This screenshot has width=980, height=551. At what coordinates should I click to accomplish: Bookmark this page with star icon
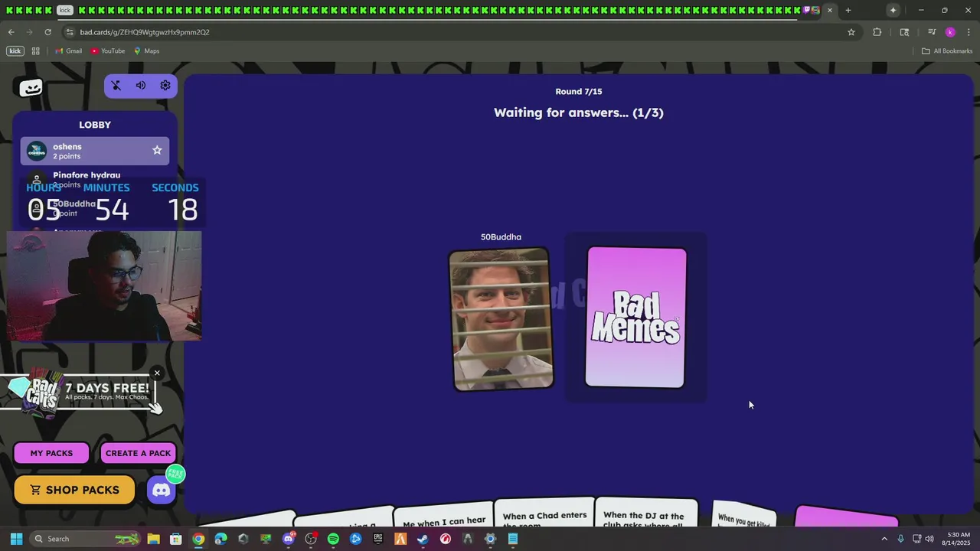click(851, 32)
